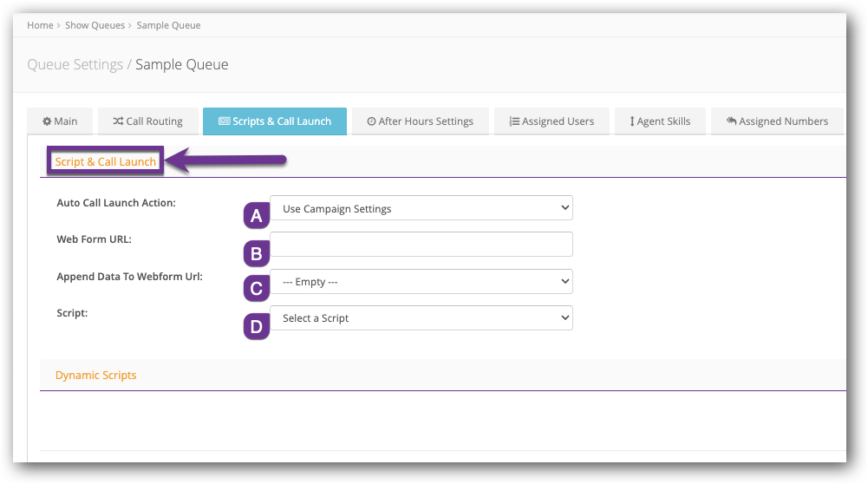
Task: Open the 'Select a Script' dropdown
Action: point(421,318)
